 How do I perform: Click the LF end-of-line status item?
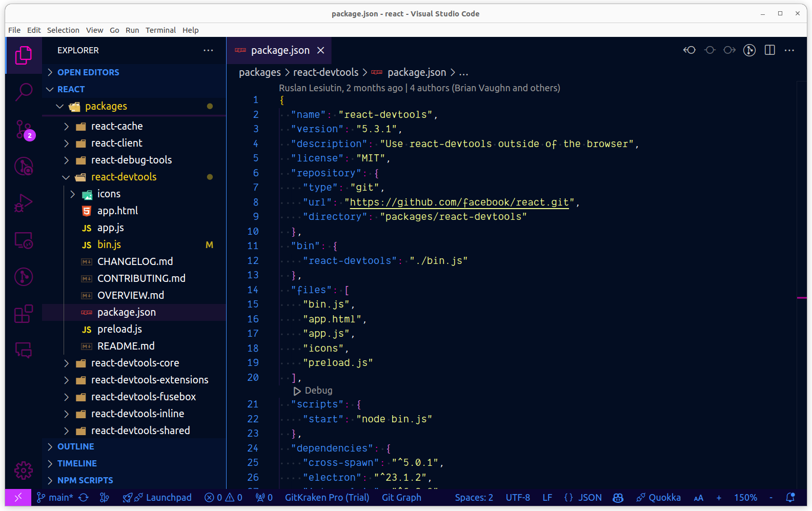point(547,497)
